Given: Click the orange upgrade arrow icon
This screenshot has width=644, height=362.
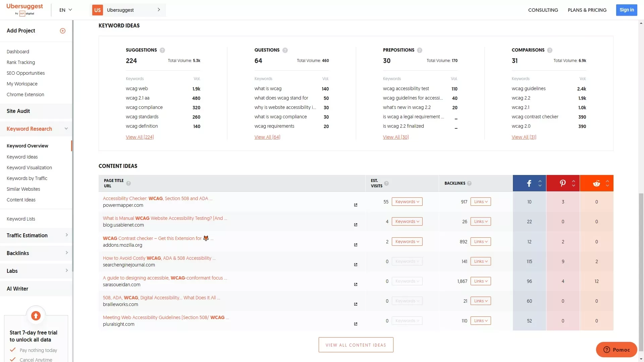Looking at the screenshot, I should point(36,316).
